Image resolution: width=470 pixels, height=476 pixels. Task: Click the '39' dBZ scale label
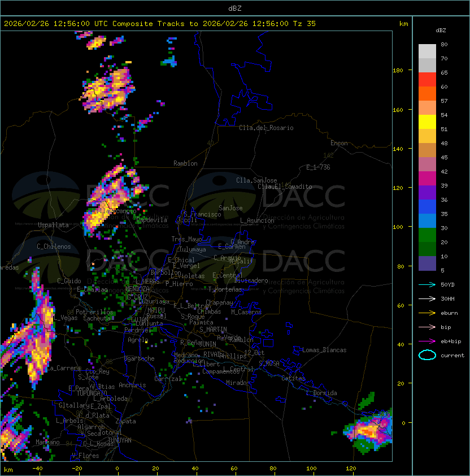444,185
